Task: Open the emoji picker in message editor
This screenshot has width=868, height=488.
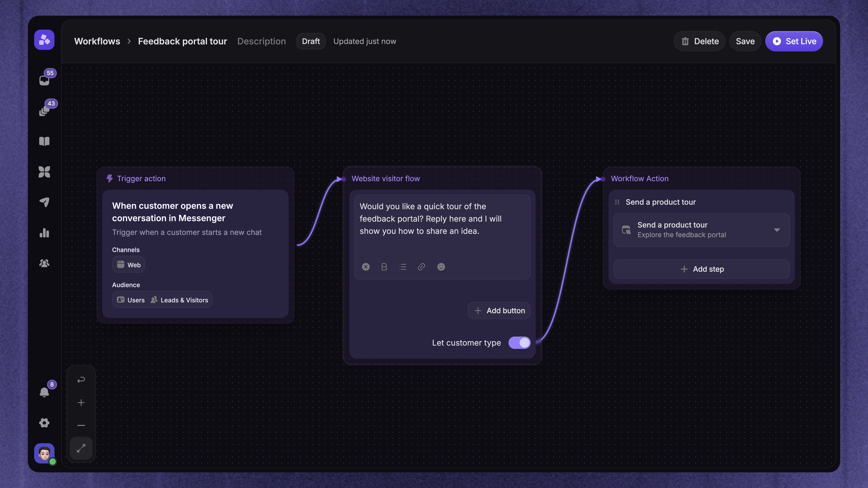Action: (441, 267)
